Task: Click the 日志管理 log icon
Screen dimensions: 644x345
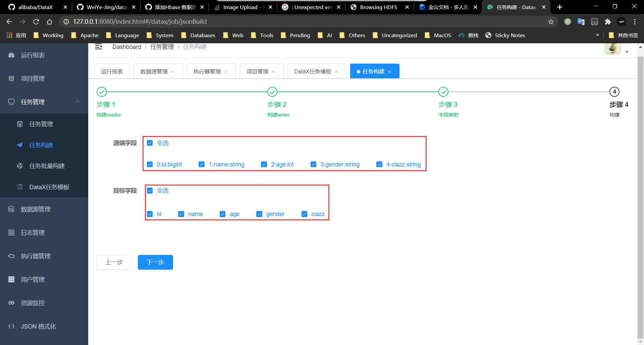Action: coord(11,232)
